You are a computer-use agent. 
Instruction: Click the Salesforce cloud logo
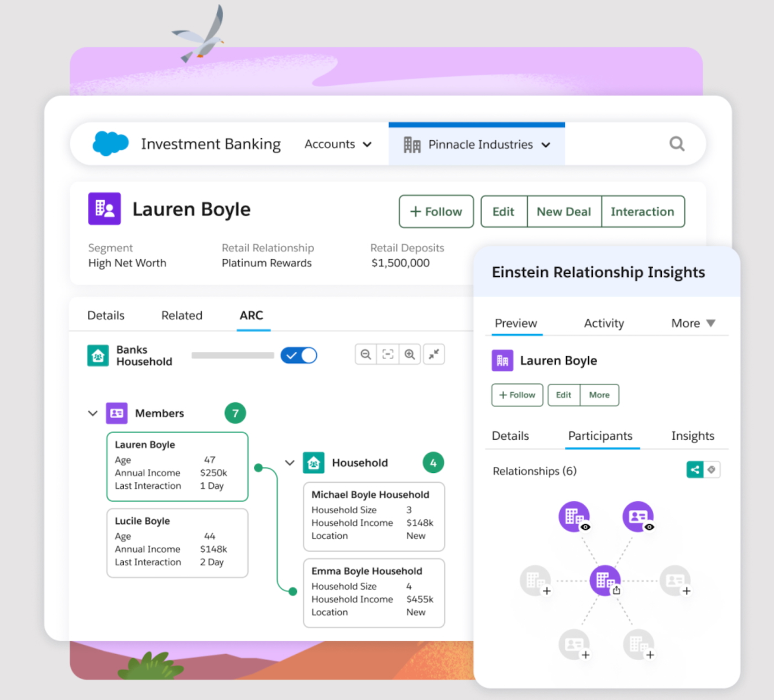click(x=111, y=144)
